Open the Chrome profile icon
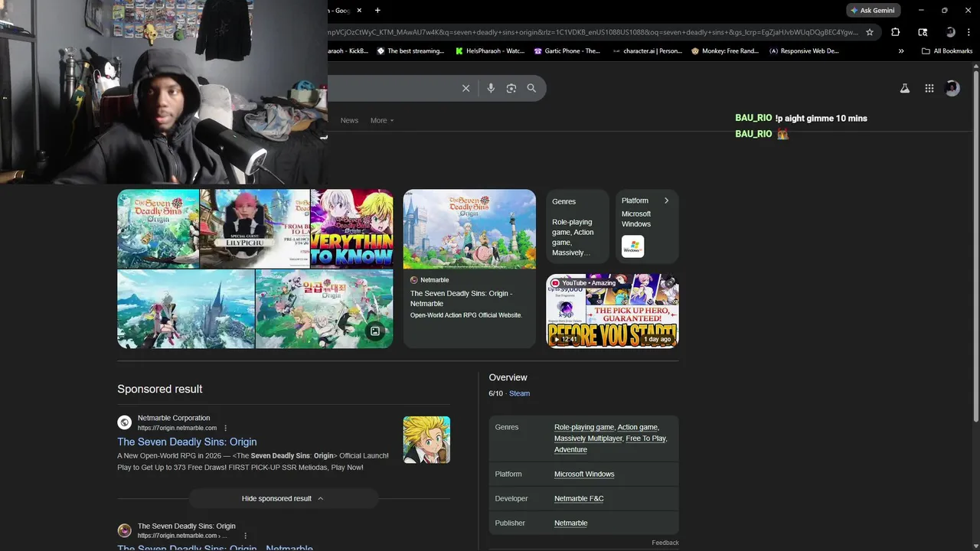The image size is (980, 551). click(950, 32)
